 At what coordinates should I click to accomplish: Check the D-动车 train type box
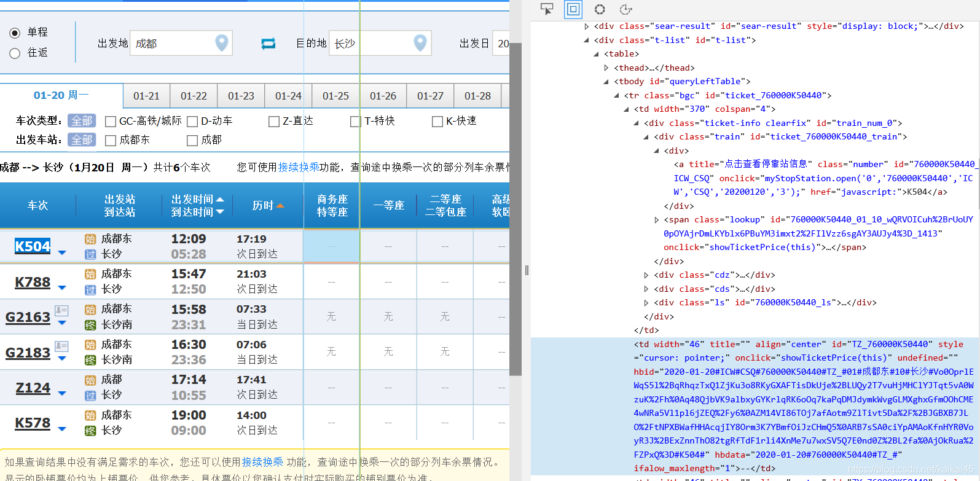tap(192, 122)
